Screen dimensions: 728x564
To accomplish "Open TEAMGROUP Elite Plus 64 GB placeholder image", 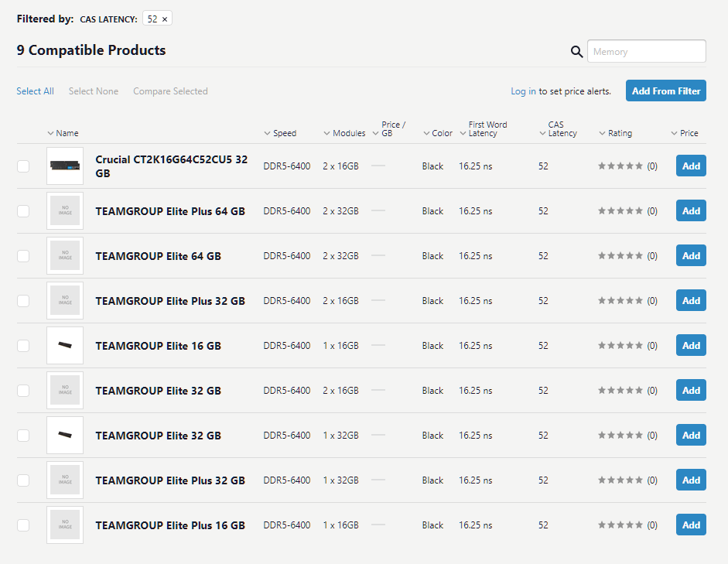I will coord(65,210).
